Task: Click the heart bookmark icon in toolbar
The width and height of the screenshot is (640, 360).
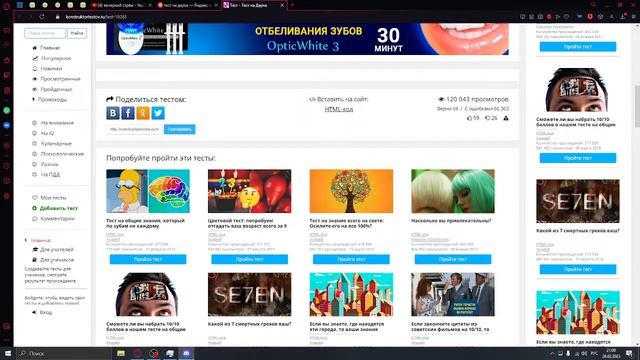Action: [567, 17]
